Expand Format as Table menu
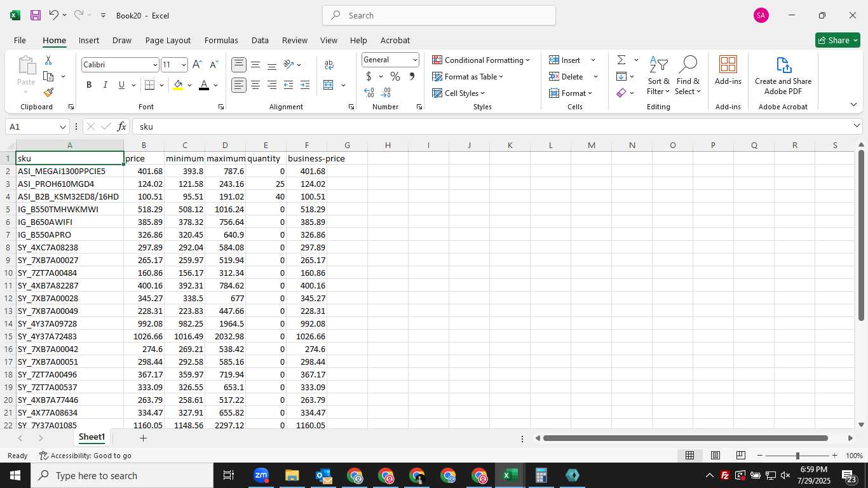This screenshot has height=488, width=868. [x=468, y=76]
